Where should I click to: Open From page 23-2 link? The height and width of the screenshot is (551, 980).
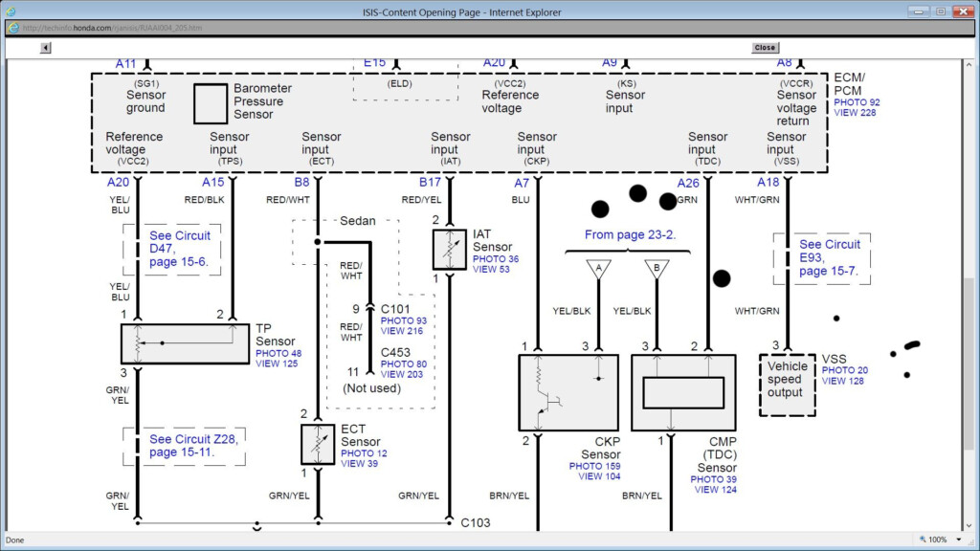click(630, 235)
